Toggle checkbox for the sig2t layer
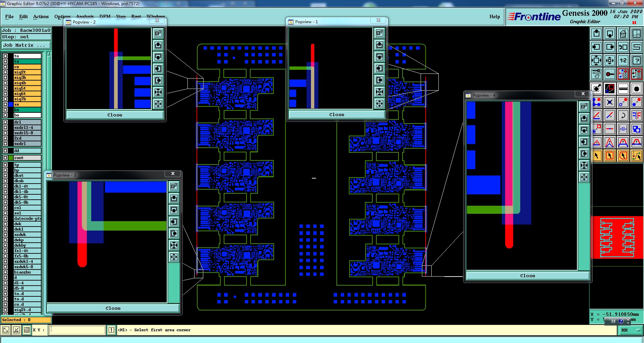This screenshot has width=644, height=343. click(5, 72)
